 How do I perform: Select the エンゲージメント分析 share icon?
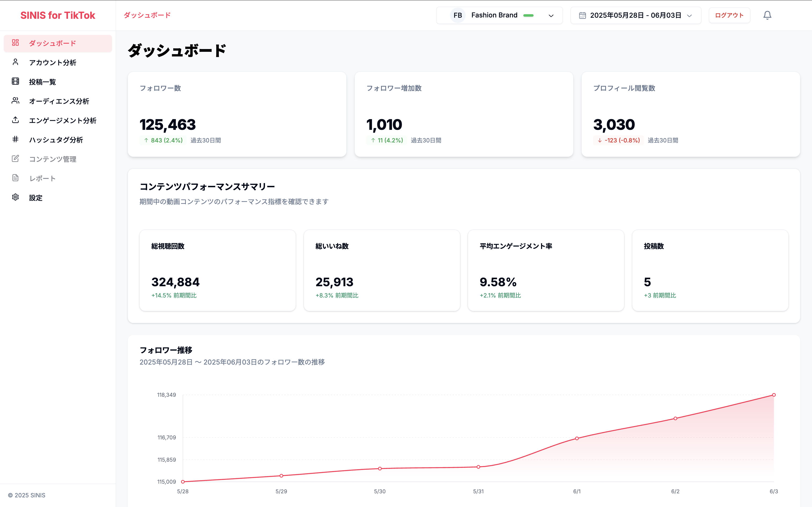click(x=15, y=120)
